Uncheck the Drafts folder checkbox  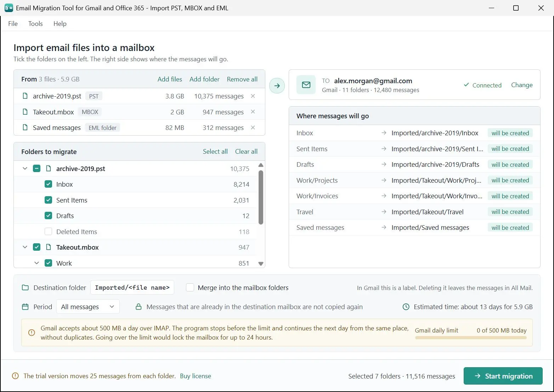tap(49, 216)
